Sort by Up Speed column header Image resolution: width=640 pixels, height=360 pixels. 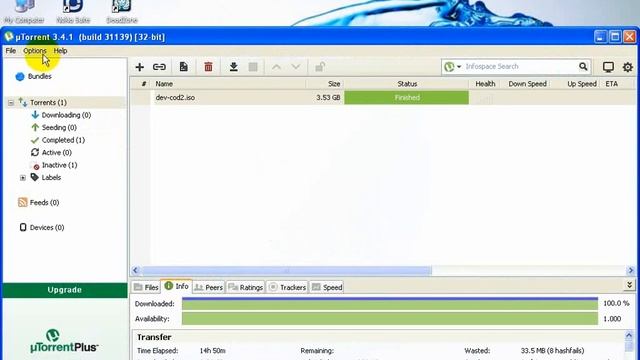[581, 84]
